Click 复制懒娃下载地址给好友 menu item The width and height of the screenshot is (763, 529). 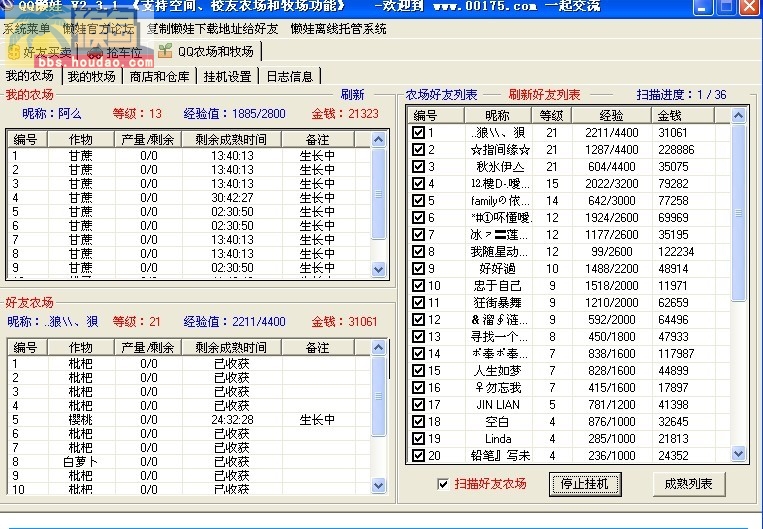tap(213, 29)
